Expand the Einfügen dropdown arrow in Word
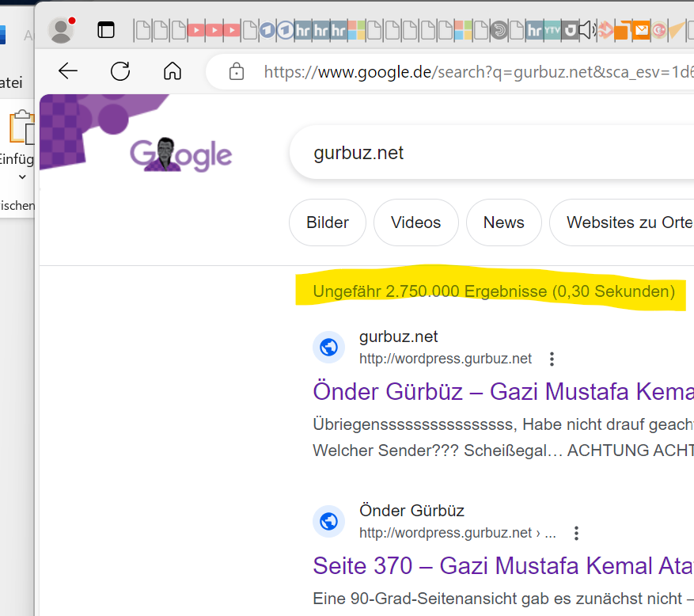The height and width of the screenshot is (616, 694). [x=22, y=177]
